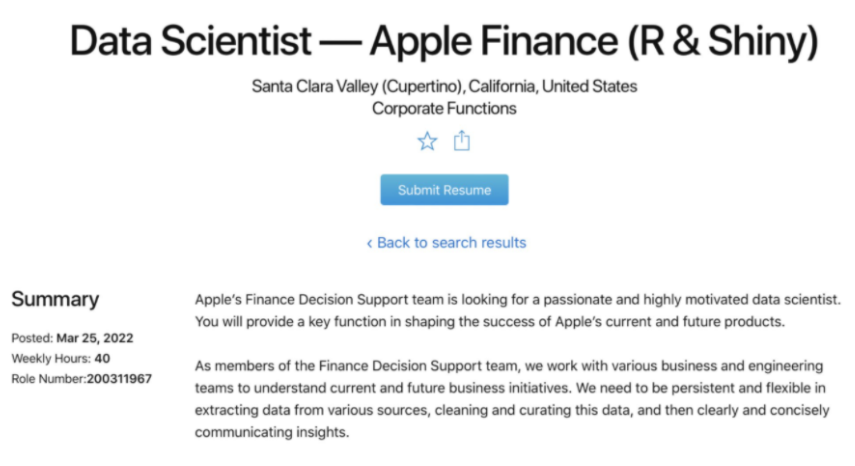Click the Weekly Hours label text
Screen dimensions: 855x466
(x=51, y=359)
